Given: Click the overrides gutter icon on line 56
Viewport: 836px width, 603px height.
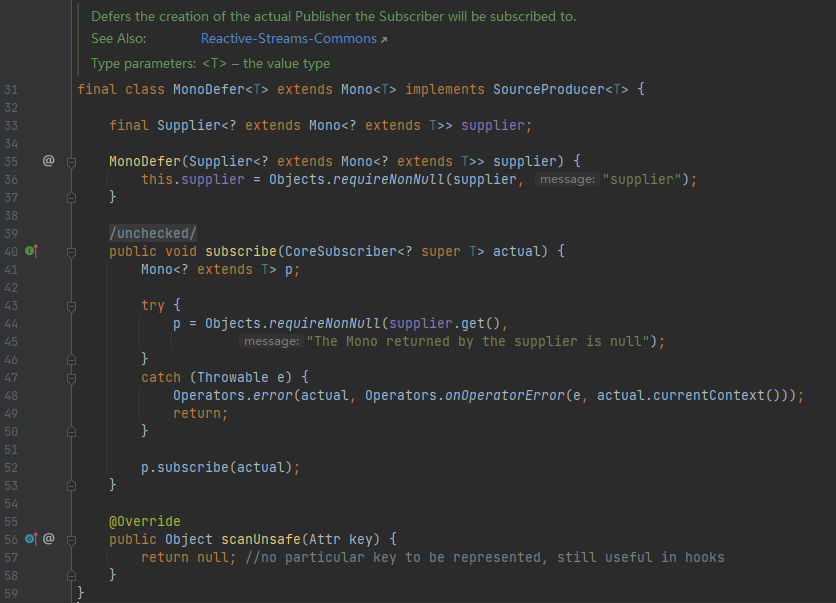Looking at the screenshot, I should click(x=31, y=539).
